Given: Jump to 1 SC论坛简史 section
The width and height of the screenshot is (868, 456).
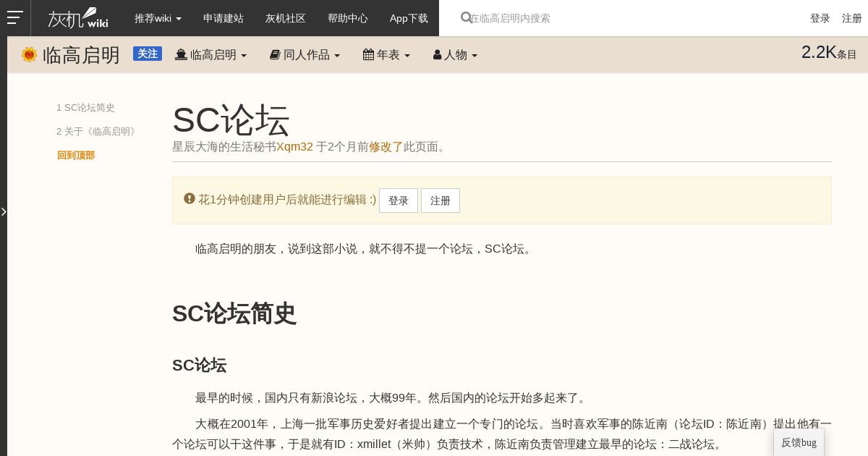Looking at the screenshot, I should tap(85, 108).
